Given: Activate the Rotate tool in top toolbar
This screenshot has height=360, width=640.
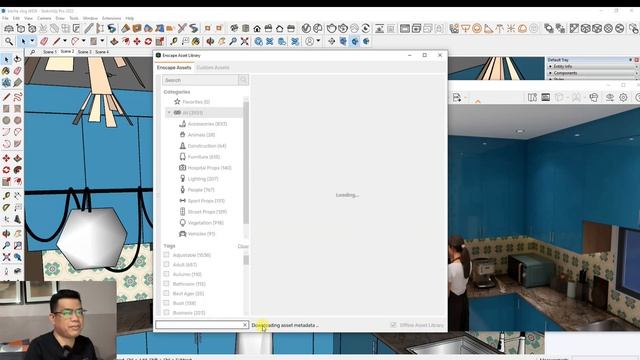Looking at the screenshot, I should coord(148,41).
